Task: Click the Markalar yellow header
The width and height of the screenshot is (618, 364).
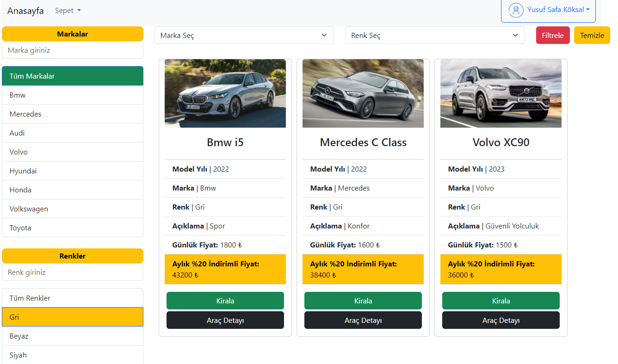Action: pyautogui.click(x=73, y=34)
